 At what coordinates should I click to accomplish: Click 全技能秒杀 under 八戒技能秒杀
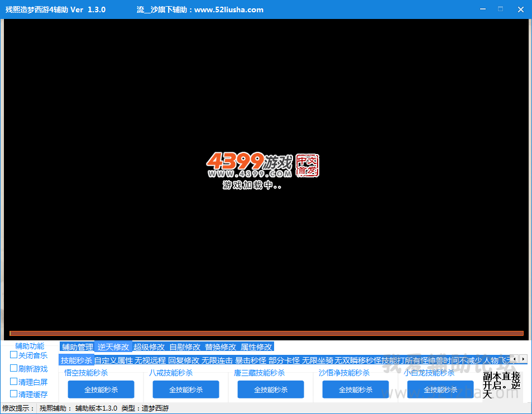point(186,389)
